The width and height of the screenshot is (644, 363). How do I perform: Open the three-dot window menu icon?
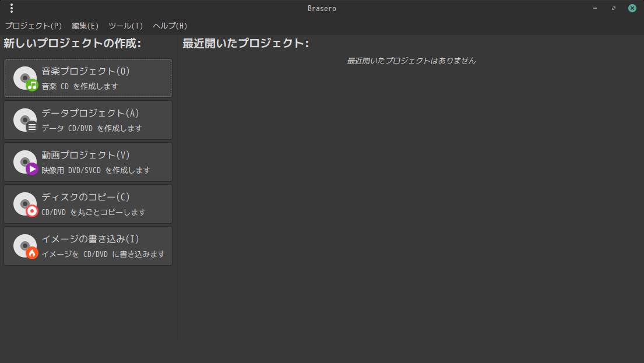point(12,8)
